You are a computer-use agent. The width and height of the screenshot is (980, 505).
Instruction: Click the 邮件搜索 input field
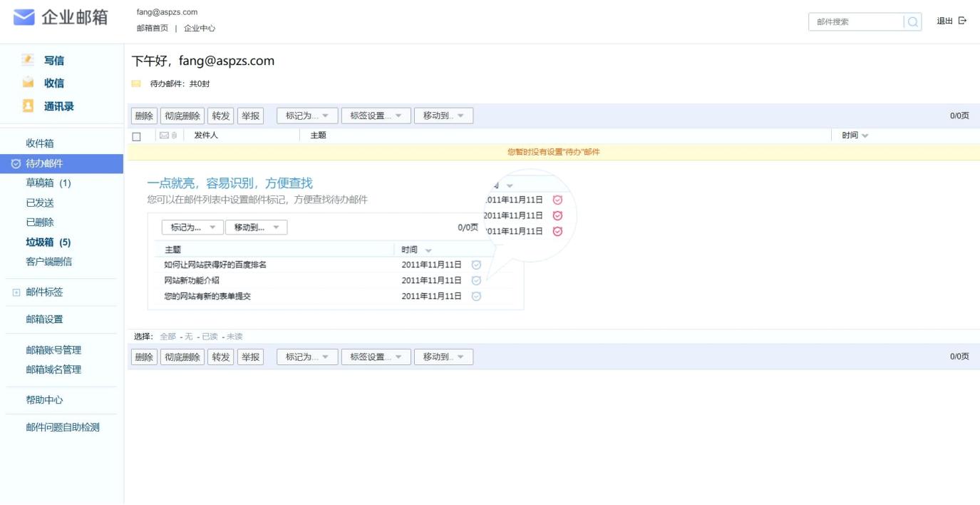(x=855, y=22)
